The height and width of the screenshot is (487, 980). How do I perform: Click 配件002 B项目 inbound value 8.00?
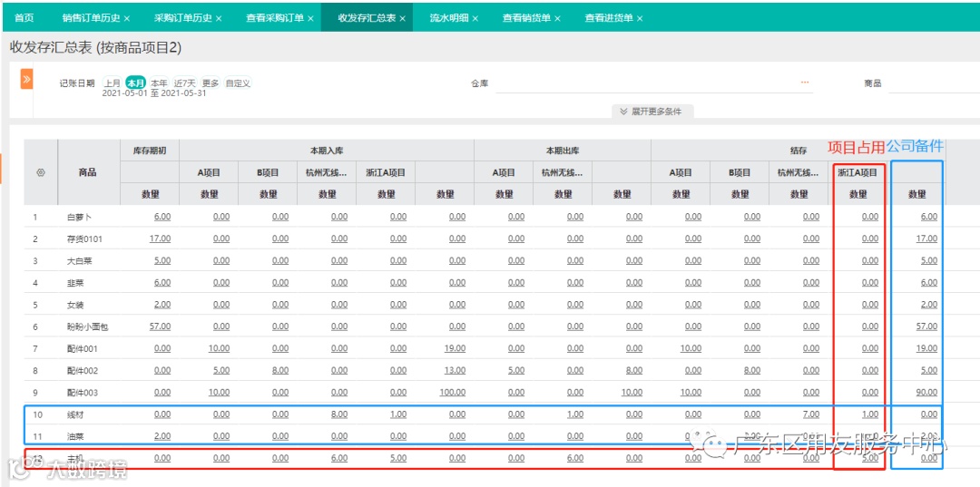pos(280,370)
